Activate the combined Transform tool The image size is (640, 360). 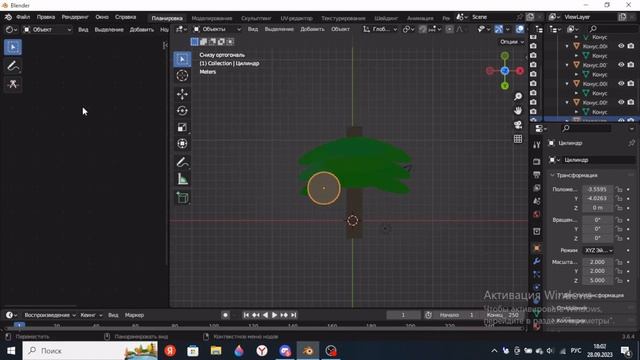[182, 144]
